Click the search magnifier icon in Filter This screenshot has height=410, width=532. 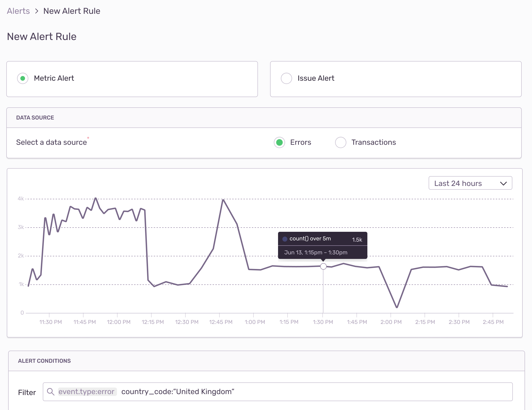tap(51, 392)
